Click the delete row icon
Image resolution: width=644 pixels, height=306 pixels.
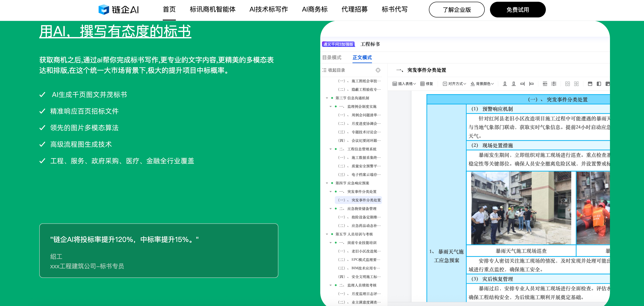[545, 84]
